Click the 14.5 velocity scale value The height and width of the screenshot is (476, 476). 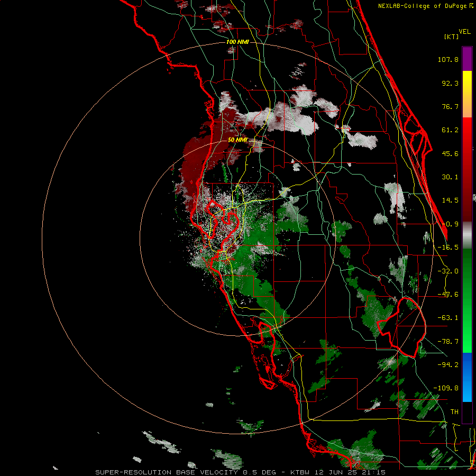pyautogui.click(x=450, y=200)
